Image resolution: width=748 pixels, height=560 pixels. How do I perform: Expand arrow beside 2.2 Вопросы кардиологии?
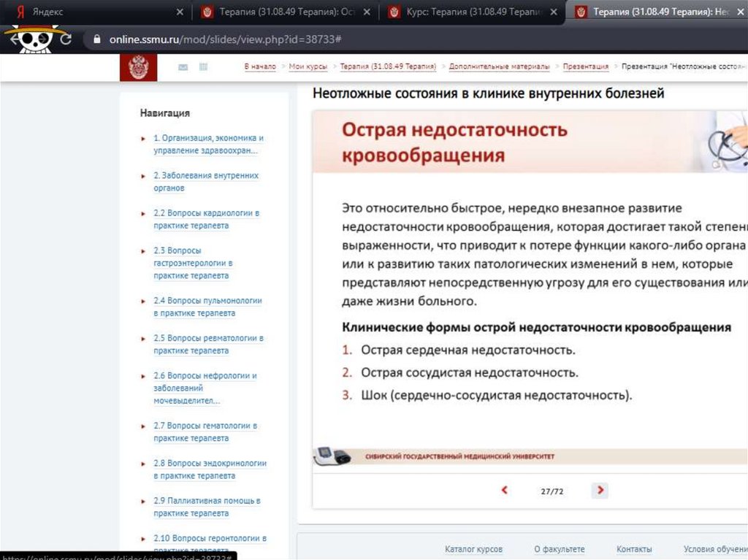click(x=143, y=214)
